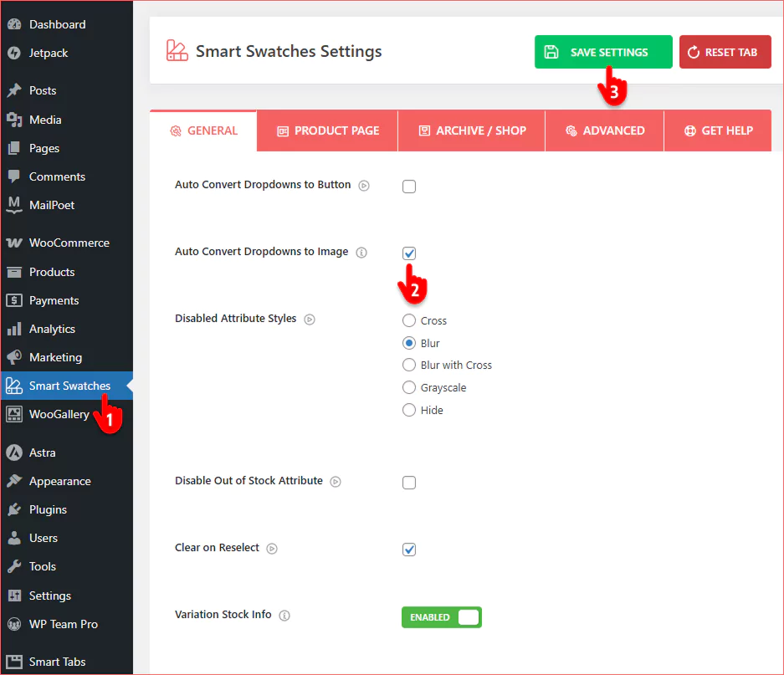Image resolution: width=784 pixels, height=675 pixels.
Task: Click the Jetpack icon in sidebar
Action: tap(14, 53)
